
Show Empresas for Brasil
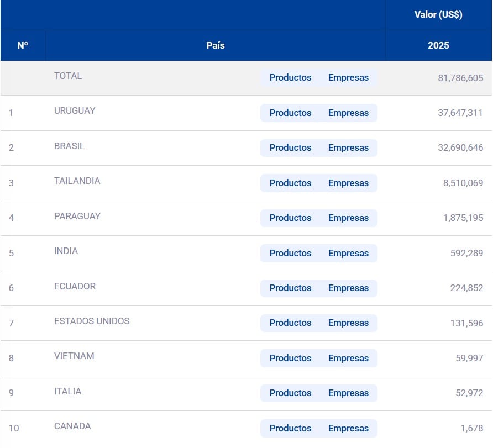click(348, 148)
